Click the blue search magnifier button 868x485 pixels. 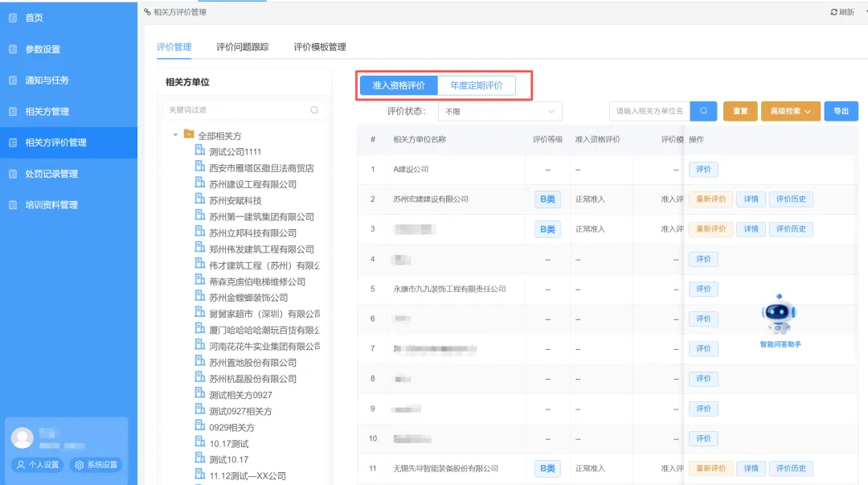coord(703,111)
